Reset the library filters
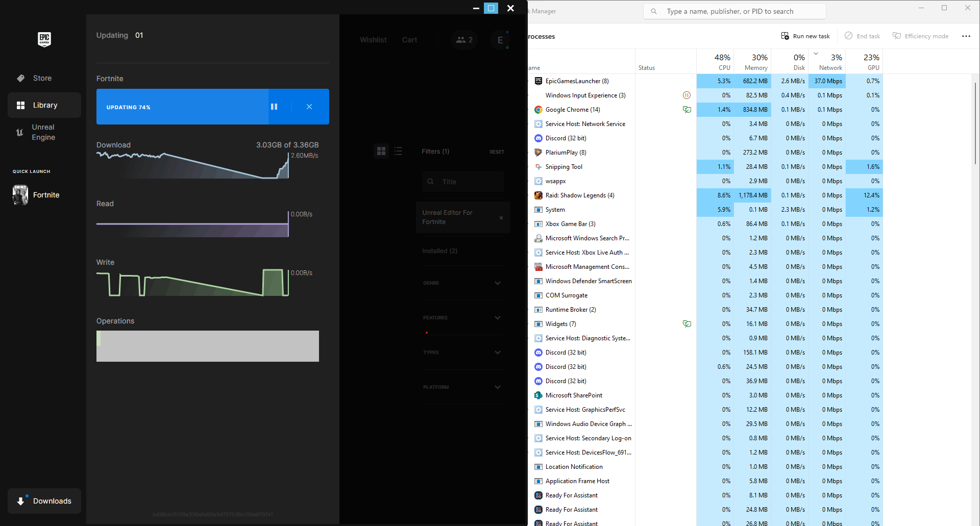The height and width of the screenshot is (526, 980). click(x=497, y=152)
